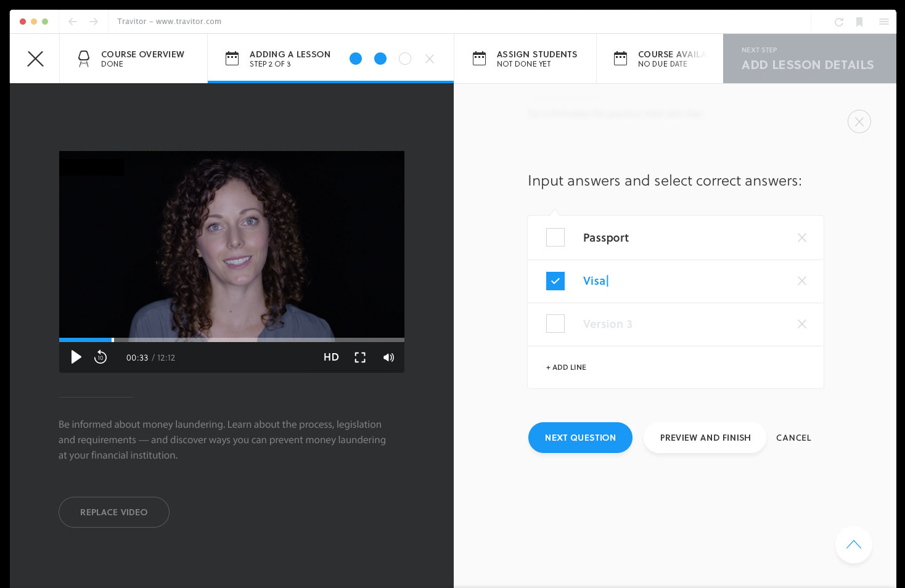Screen dimensions: 905x588
Task: Add a new answer line
Action: coord(565,367)
